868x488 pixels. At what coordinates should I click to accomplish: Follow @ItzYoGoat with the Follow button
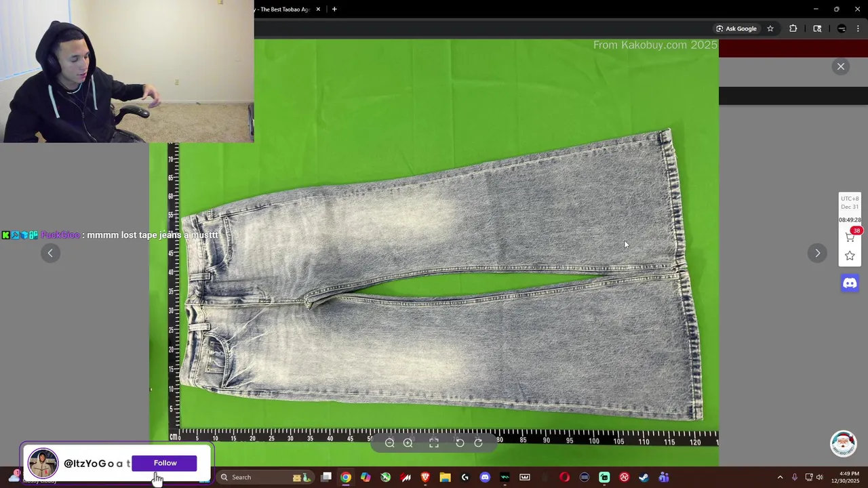coord(165,463)
